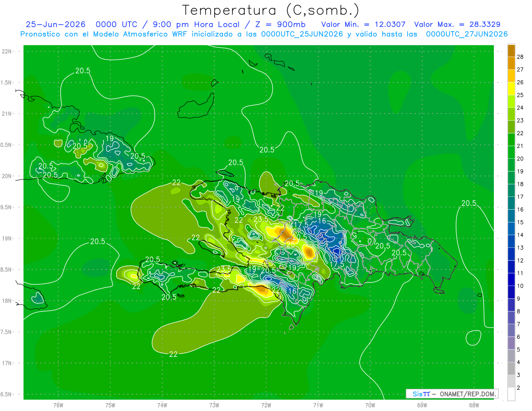This screenshot has width=532, height=411.
Task: Click the '75W' longitude axis label
Action: 110,405
